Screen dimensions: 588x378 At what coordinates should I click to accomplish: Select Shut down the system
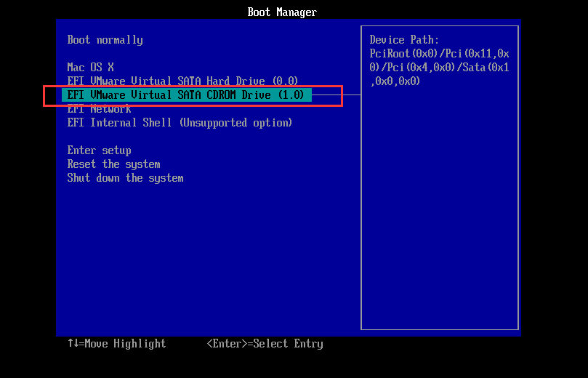[x=125, y=178]
